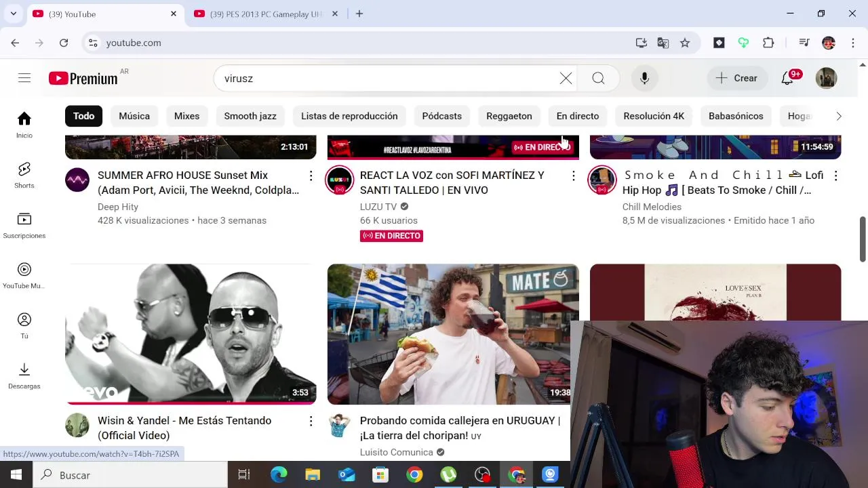Open the Chill Melodies channel avatar

click(x=602, y=180)
